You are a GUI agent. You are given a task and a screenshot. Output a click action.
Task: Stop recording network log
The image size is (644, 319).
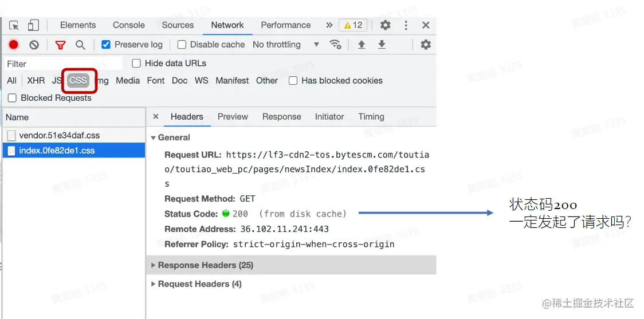(x=14, y=45)
